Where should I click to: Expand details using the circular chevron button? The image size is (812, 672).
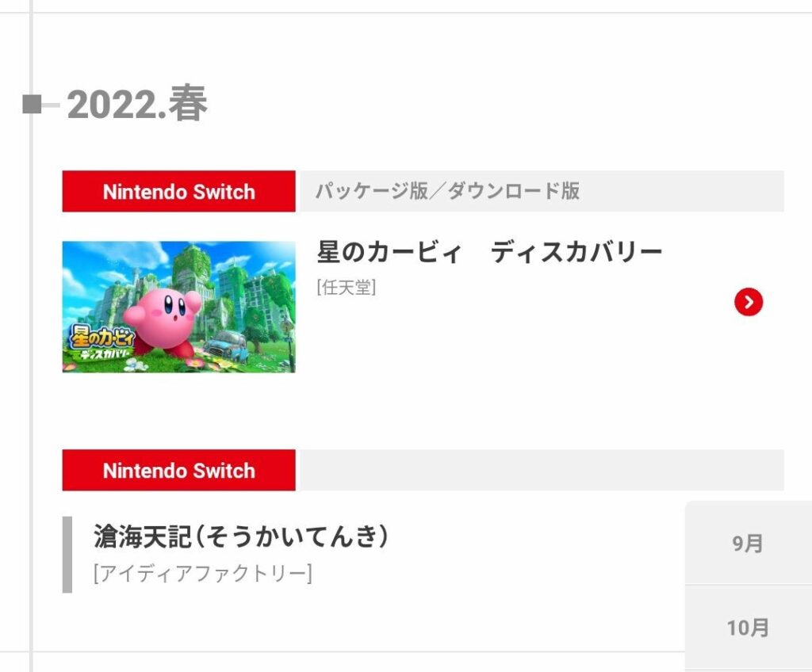[747, 302]
